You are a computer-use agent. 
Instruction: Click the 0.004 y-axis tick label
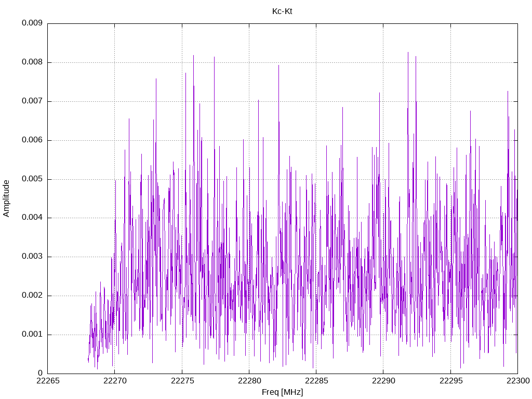(32, 218)
